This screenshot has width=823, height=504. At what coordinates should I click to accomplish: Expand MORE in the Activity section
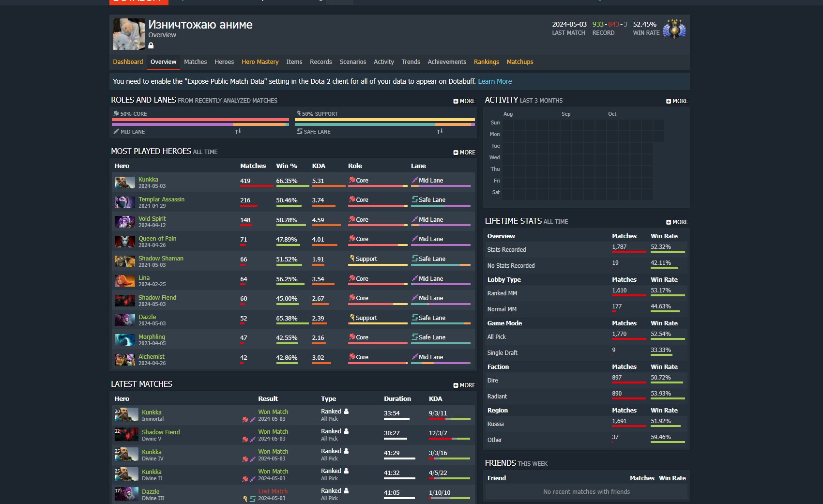(677, 101)
